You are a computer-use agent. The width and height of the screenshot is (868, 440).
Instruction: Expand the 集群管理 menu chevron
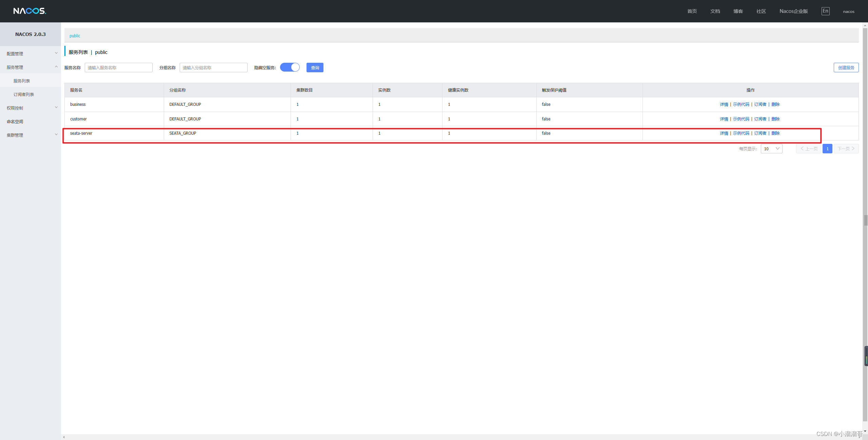click(56, 135)
